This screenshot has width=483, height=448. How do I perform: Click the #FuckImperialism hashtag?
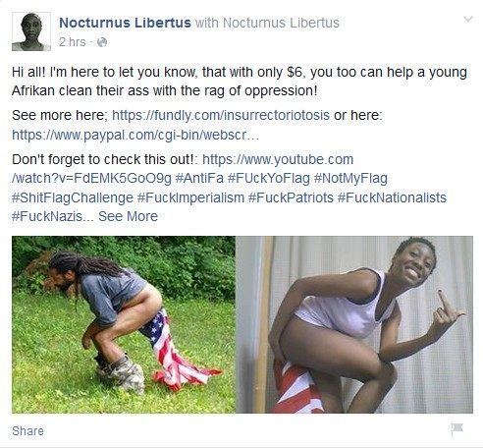(x=190, y=197)
